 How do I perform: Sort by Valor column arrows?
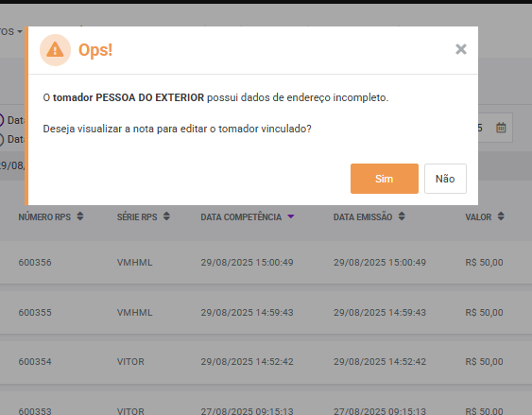click(501, 216)
